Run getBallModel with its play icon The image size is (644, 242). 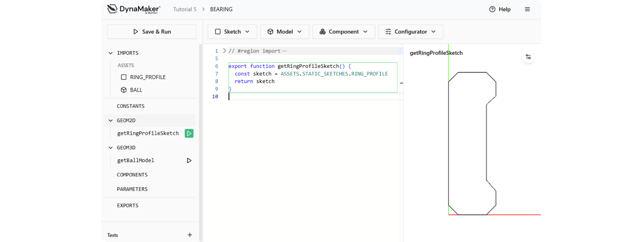[189, 161]
